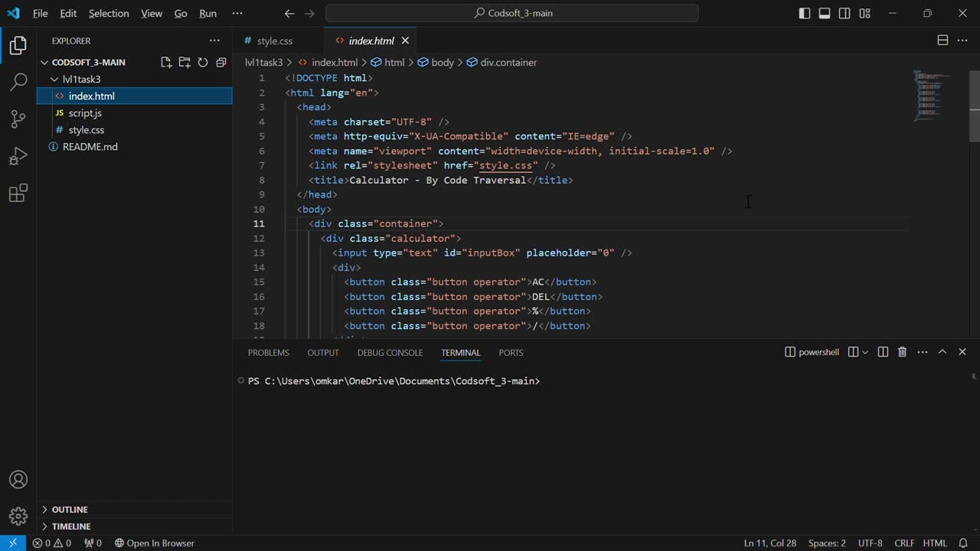Image resolution: width=980 pixels, height=551 pixels.
Task: Switch to the OUTPUT panel tab
Action: (x=323, y=353)
